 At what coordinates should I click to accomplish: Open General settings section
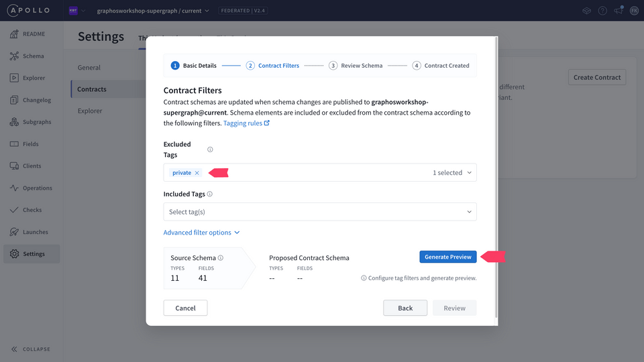click(89, 67)
